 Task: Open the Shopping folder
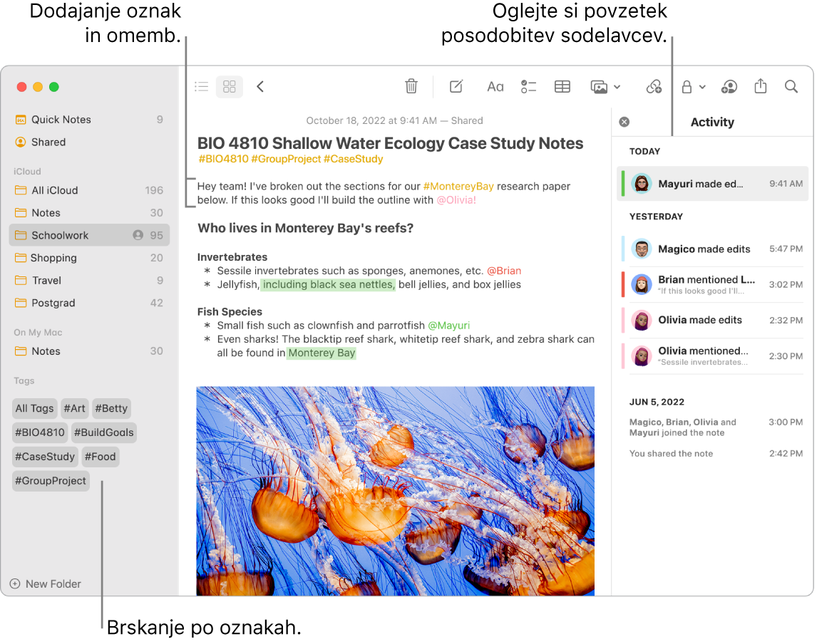click(89, 258)
